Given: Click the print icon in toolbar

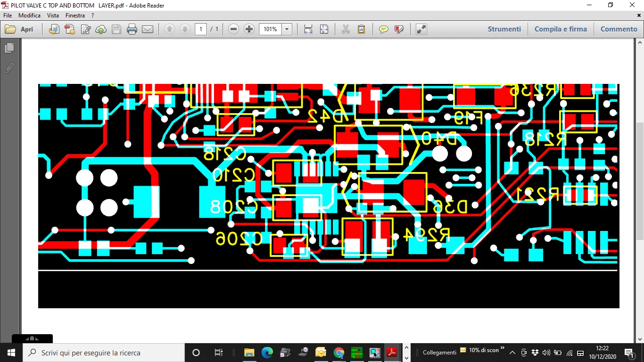Looking at the screenshot, I should [x=132, y=29].
